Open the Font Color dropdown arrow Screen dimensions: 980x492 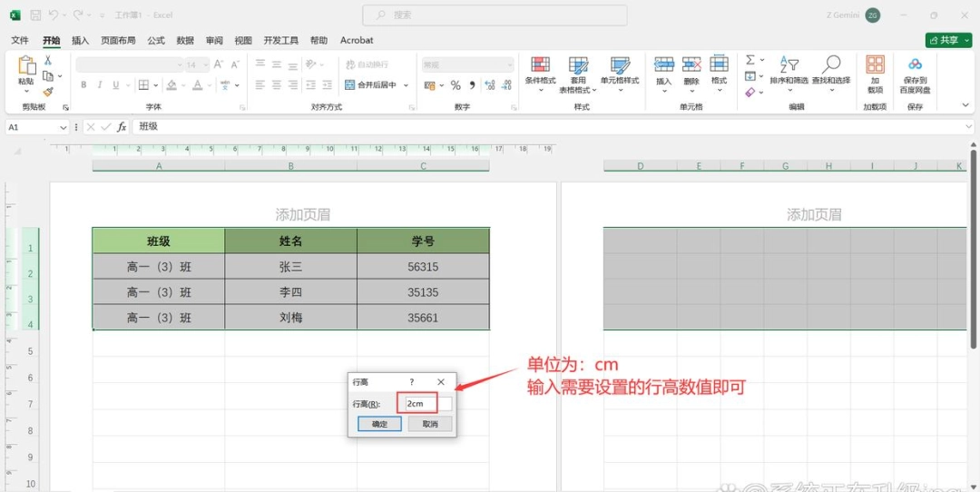pyautogui.click(x=209, y=85)
